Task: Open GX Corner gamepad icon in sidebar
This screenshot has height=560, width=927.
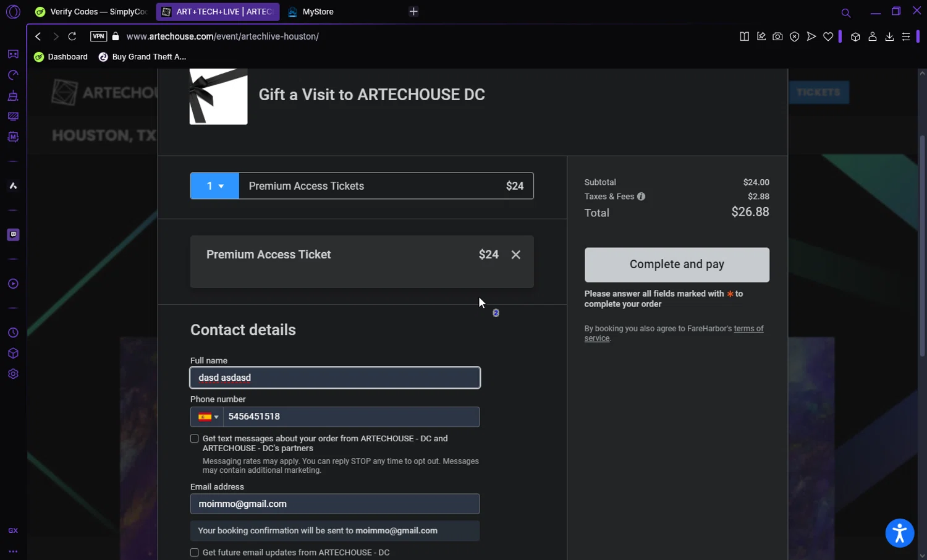Action: 13,54
